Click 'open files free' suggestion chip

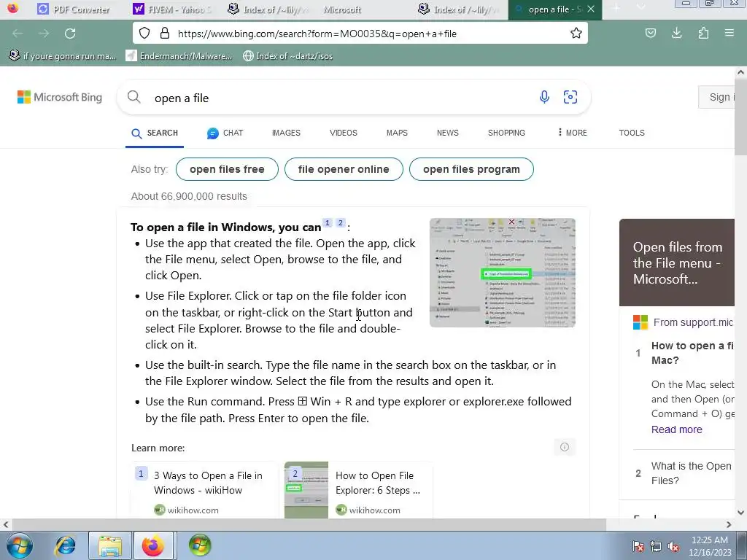[227, 169]
